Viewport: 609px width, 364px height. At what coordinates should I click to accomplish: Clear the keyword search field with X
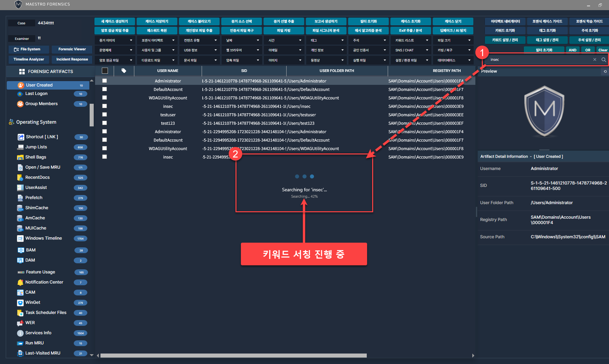click(x=595, y=60)
